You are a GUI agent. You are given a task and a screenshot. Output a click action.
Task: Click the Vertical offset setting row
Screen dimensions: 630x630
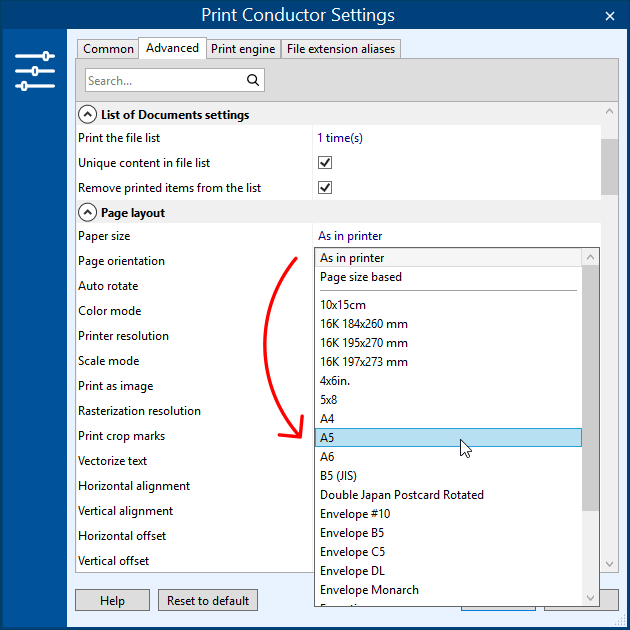click(194, 560)
